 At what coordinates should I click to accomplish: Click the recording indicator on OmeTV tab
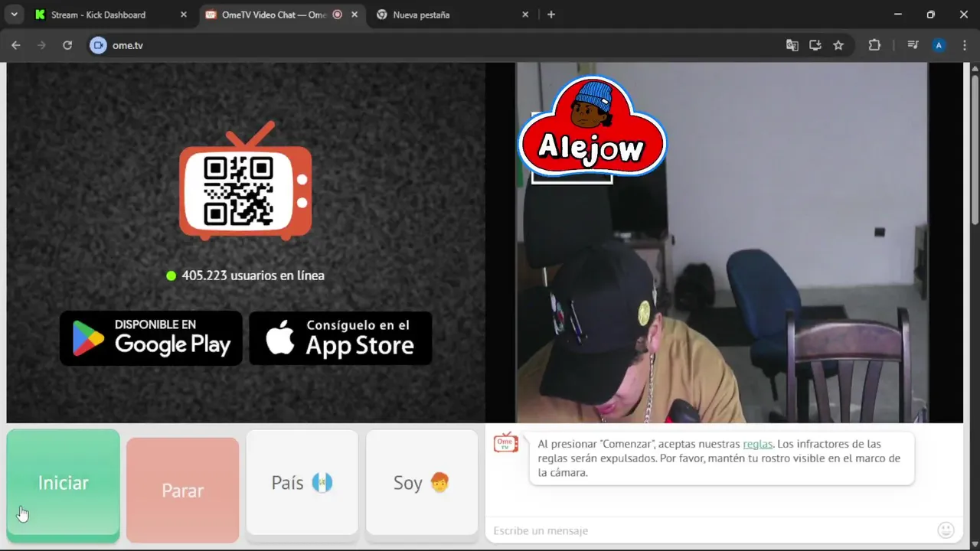click(338, 15)
